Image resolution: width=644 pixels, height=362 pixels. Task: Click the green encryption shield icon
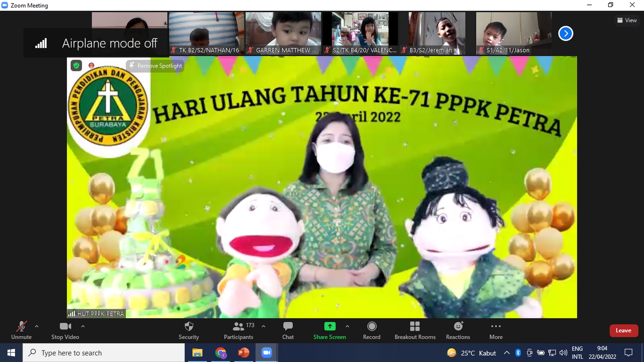76,66
